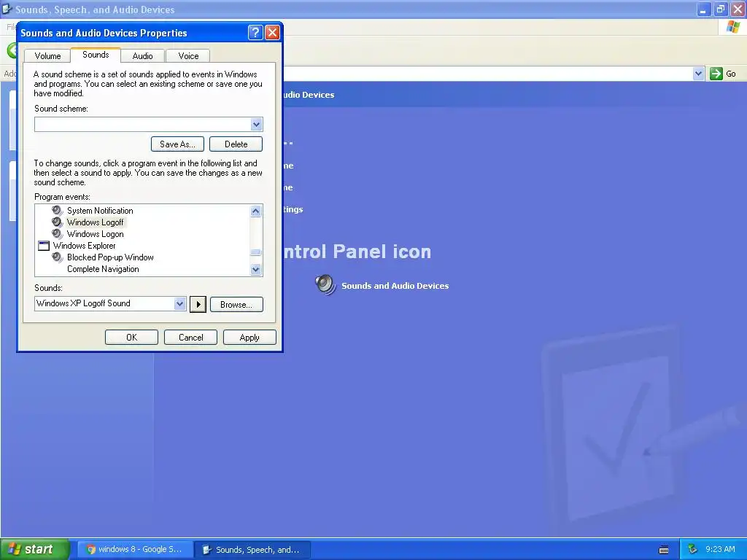Select the Complete Navigation event

103,269
